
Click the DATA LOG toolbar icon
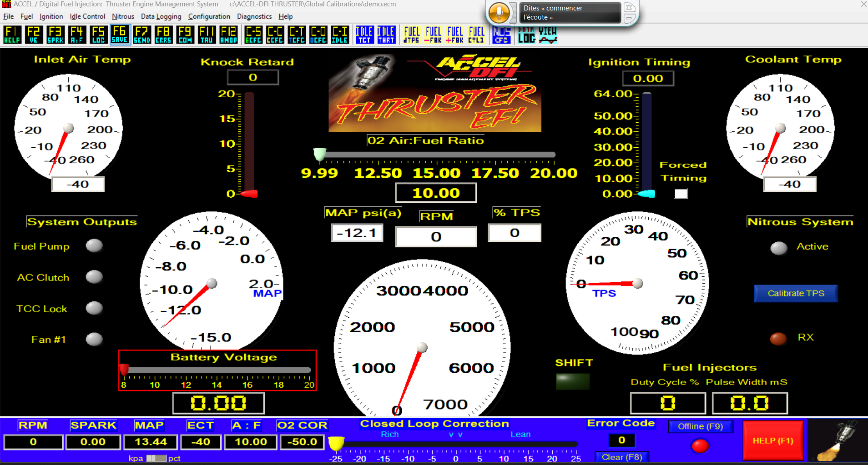click(526, 35)
